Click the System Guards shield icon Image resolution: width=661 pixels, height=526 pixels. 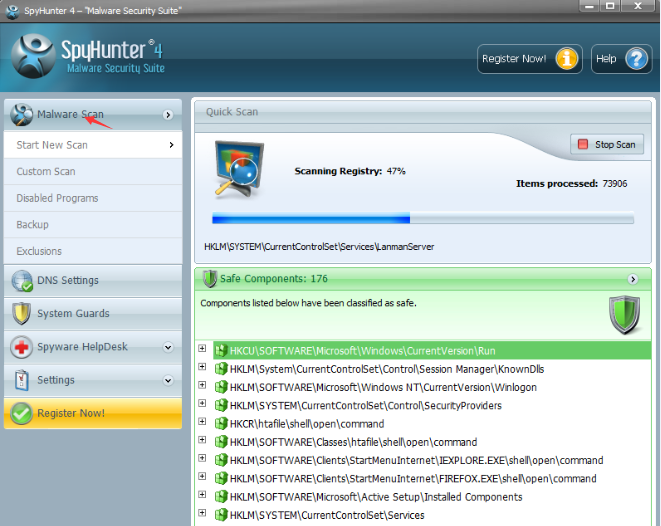21,314
